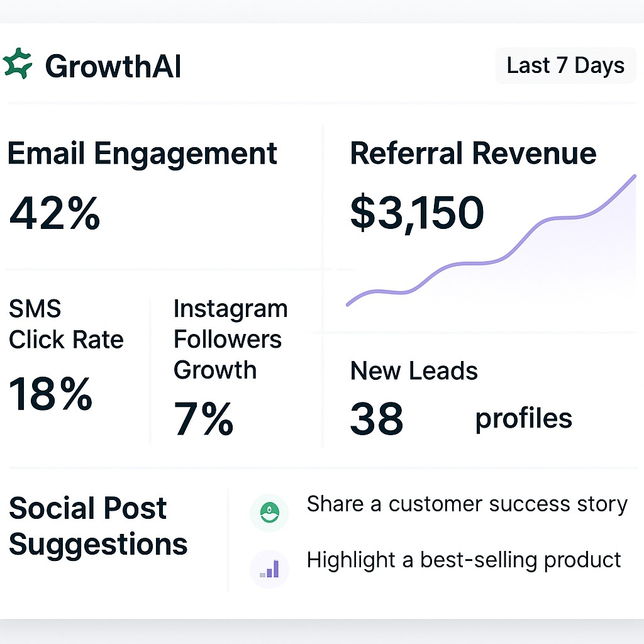This screenshot has width=644, height=644.
Task: Click the bar chart suggestion icon
Action: coord(269,568)
